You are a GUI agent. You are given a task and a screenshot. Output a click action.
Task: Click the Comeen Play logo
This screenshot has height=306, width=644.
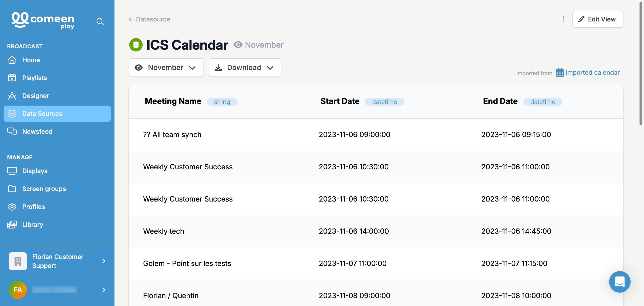tap(43, 20)
